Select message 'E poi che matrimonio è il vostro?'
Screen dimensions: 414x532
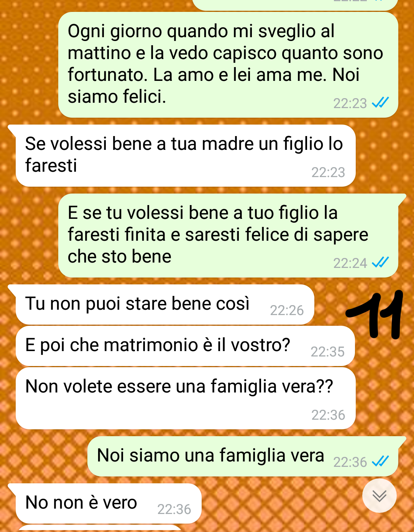click(185, 346)
